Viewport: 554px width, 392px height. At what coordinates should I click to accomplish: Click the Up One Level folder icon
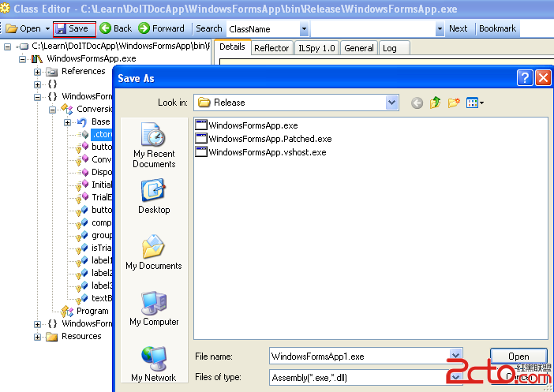tap(436, 103)
